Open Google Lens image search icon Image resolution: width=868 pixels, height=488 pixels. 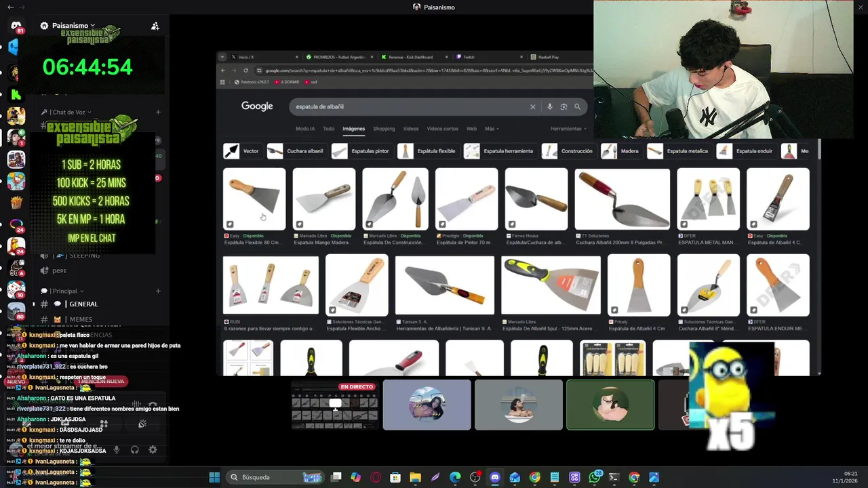[x=564, y=106]
